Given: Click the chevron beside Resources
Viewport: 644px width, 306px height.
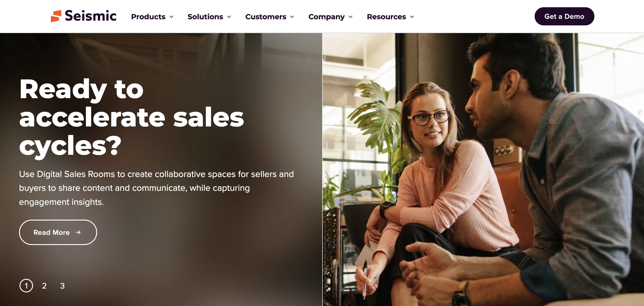Looking at the screenshot, I should click(x=412, y=17).
